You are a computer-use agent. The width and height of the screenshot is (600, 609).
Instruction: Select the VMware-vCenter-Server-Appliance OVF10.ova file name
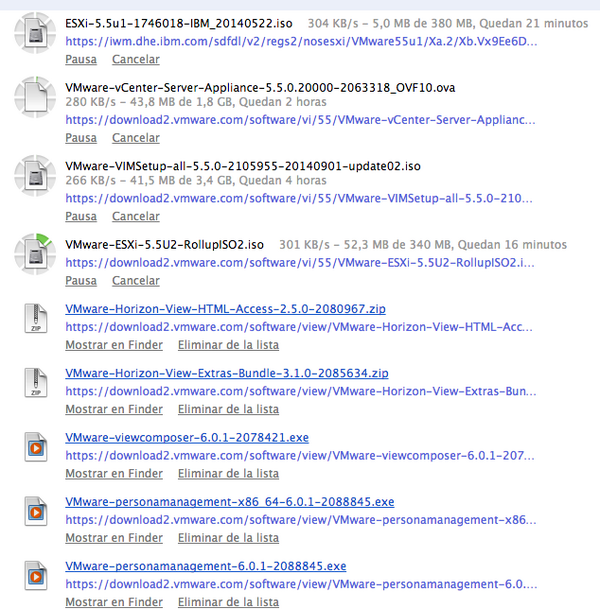(260, 88)
